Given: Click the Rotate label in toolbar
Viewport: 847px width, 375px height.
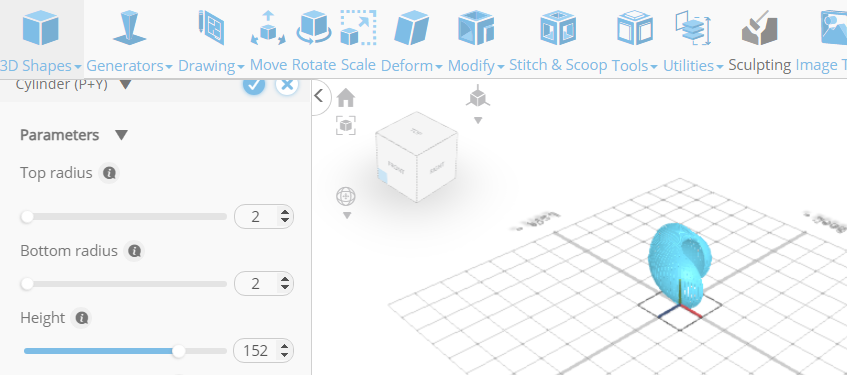Looking at the screenshot, I should 314,65.
